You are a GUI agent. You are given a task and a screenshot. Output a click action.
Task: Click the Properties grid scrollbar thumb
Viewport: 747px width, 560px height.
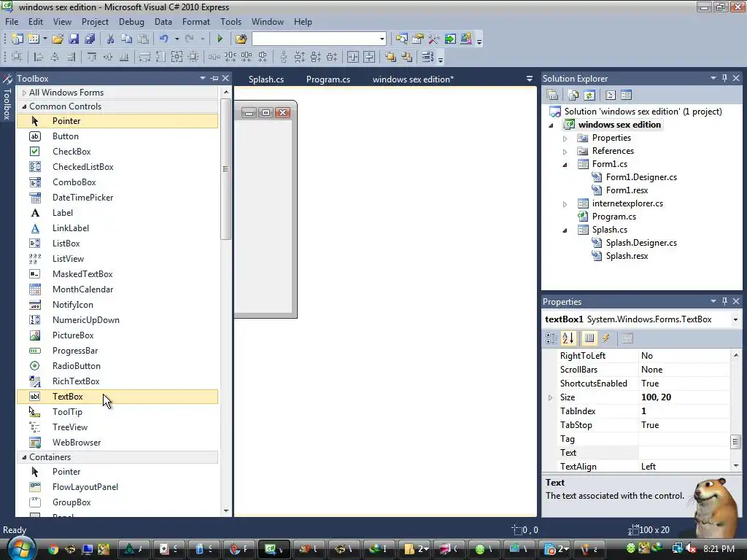click(735, 441)
